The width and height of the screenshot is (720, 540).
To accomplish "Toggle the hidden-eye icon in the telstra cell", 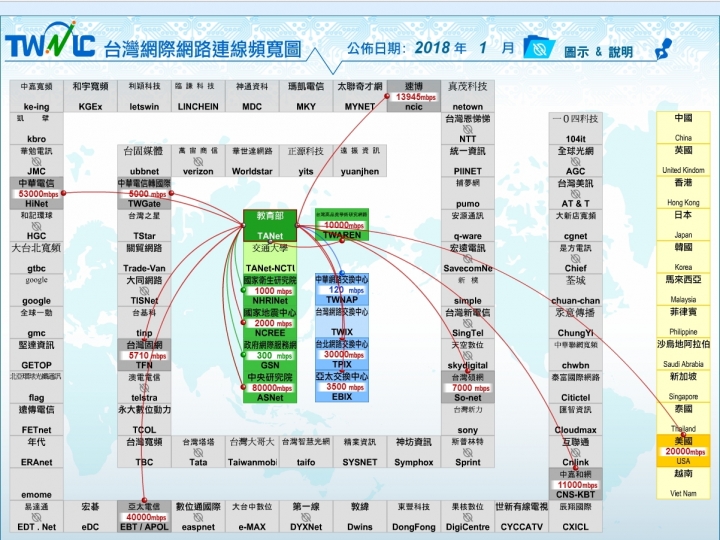I will (144, 388).
